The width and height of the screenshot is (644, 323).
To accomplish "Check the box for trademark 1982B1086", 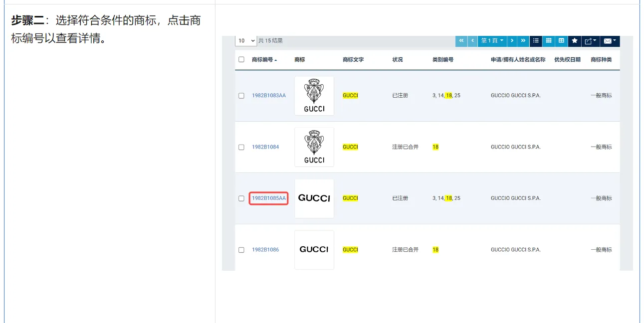I will tap(241, 250).
